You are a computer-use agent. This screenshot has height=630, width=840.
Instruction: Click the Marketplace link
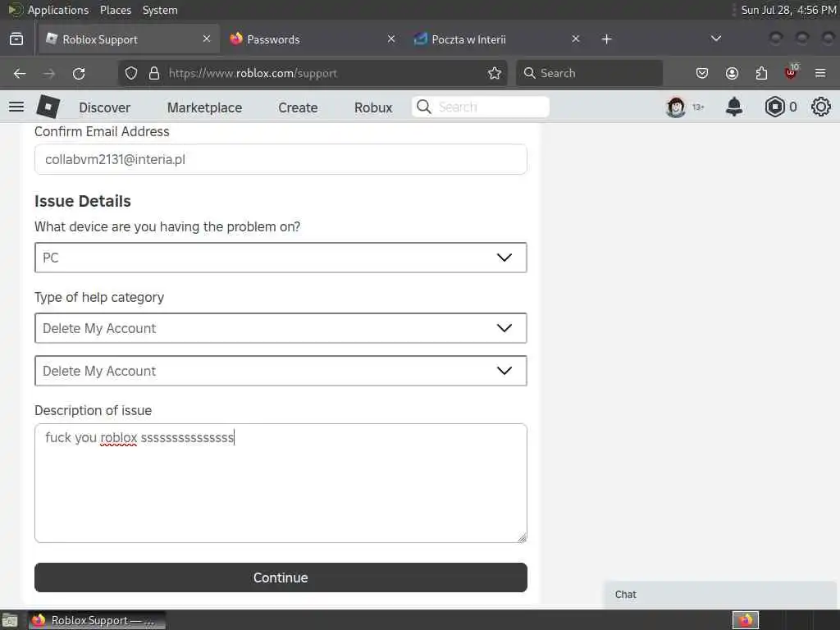click(204, 107)
